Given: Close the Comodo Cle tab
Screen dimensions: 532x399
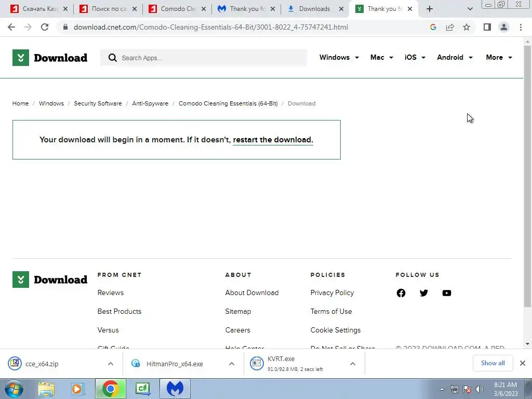Looking at the screenshot, I should point(204,9).
